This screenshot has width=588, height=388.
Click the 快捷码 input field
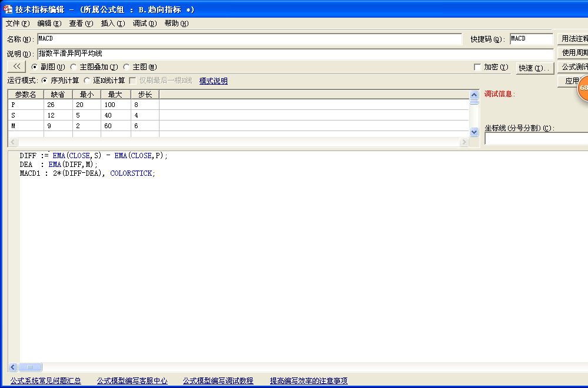[x=531, y=39]
